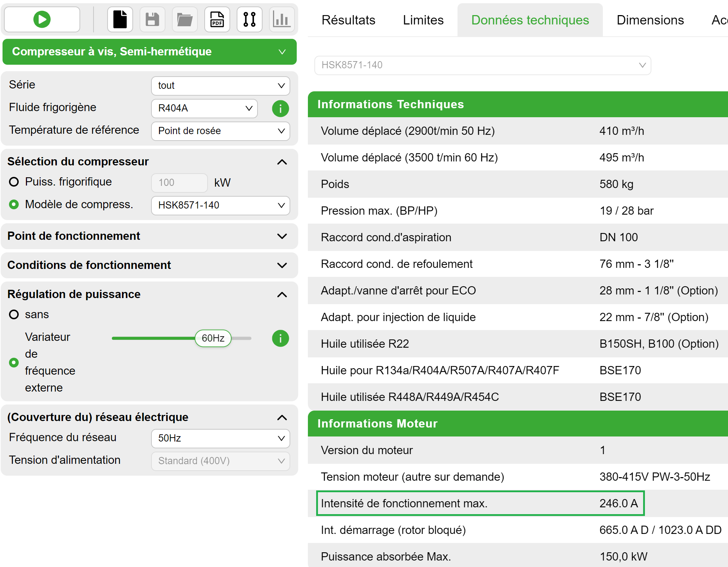Viewport: 728px width, 567px height.
Task: Collapse the Régulation de puissance section
Action: (283, 294)
